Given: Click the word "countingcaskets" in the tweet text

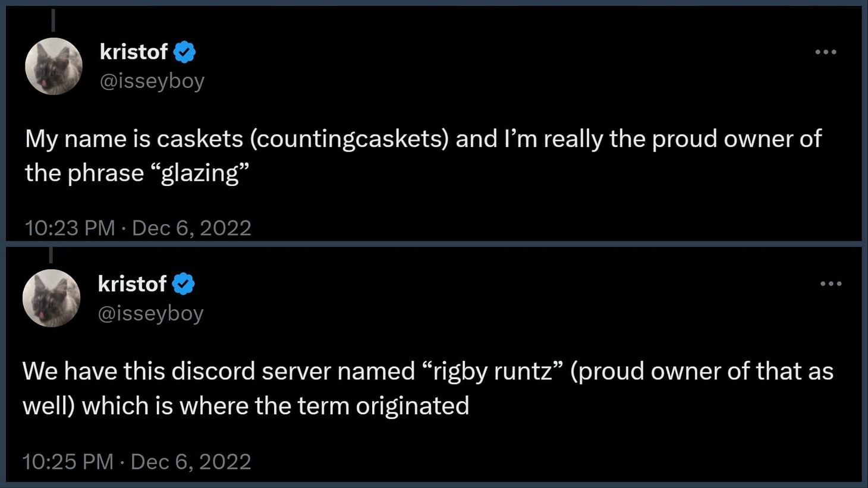Looking at the screenshot, I should pyautogui.click(x=350, y=139).
